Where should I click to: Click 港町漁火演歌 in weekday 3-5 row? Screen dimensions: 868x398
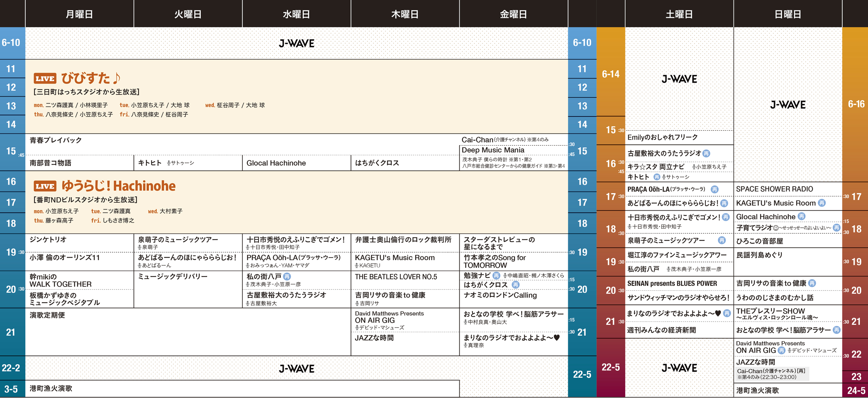pos(51,389)
